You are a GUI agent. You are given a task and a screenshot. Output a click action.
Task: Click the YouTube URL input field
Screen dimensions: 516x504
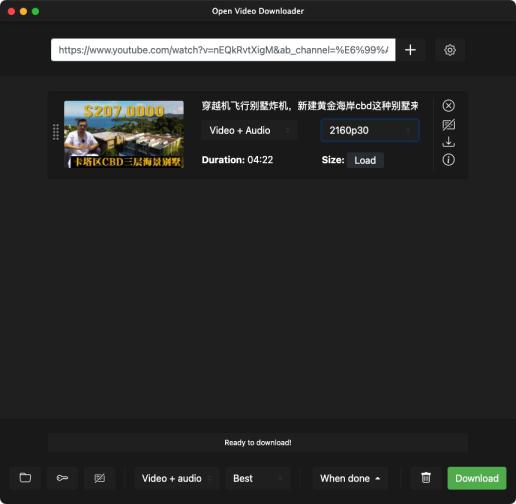223,50
